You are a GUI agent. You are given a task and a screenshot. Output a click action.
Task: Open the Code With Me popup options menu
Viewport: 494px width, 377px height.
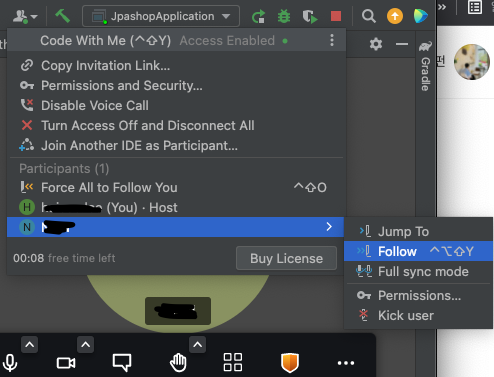[332, 40]
